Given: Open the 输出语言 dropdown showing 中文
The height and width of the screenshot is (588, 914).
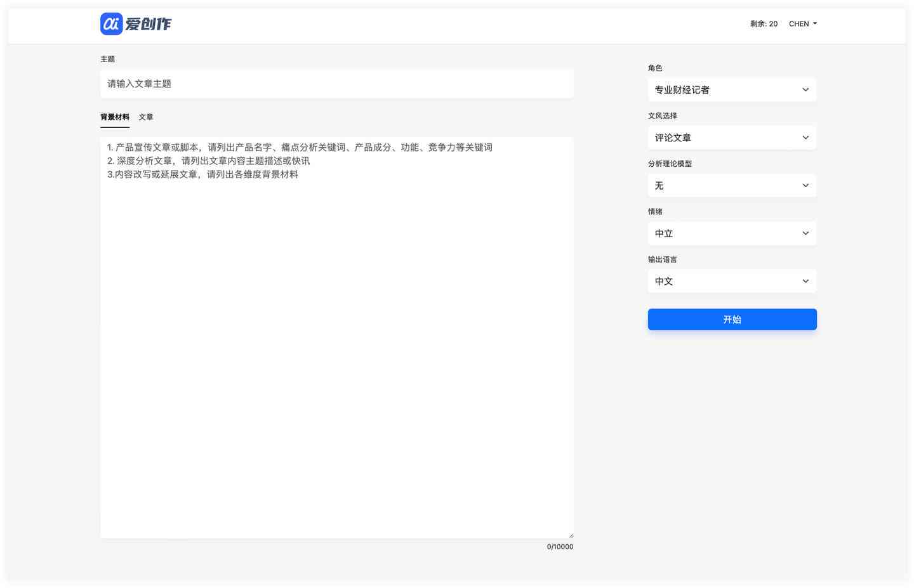Looking at the screenshot, I should click(732, 281).
